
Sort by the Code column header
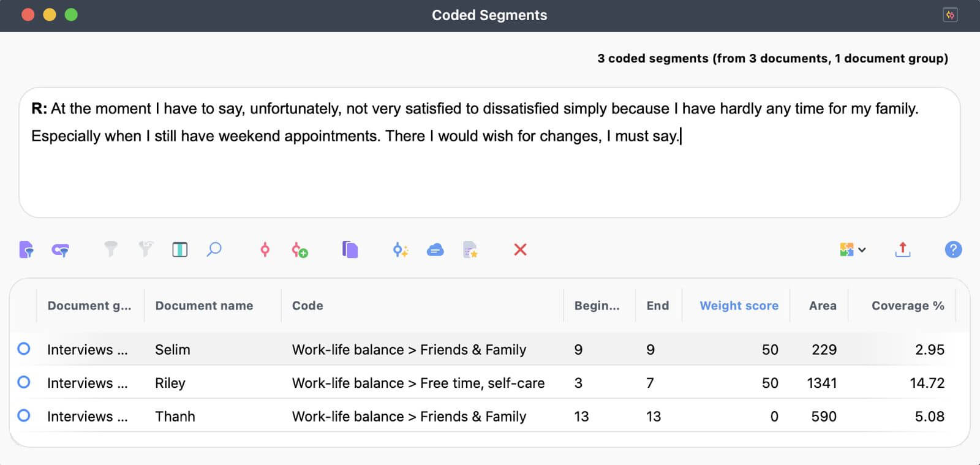[x=307, y=306]
